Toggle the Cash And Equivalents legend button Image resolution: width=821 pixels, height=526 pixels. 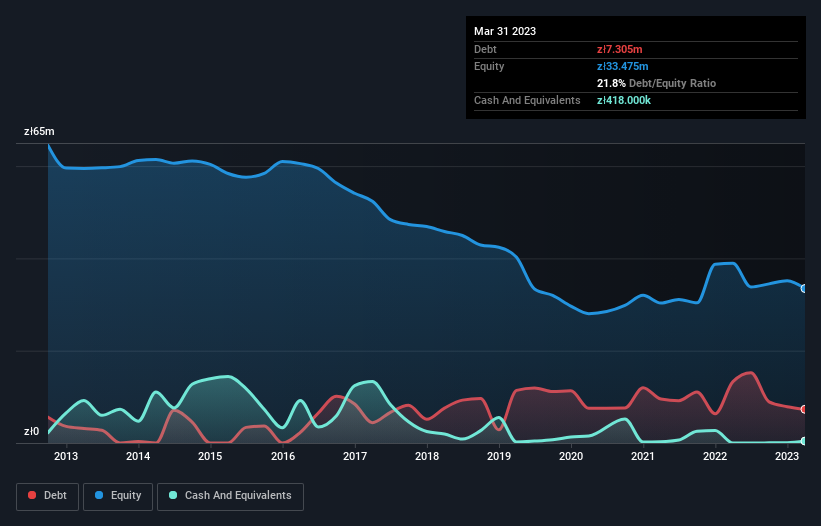coord(230,496)
